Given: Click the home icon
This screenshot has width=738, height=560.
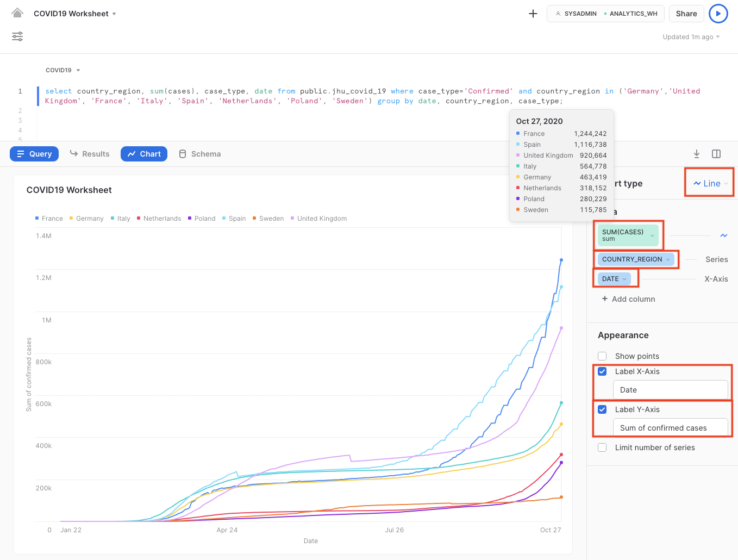Looking at the screenshot, I should (17, 13).
